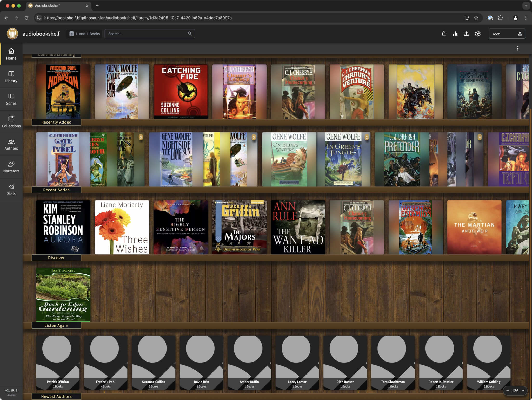Click the Recently Added shelf label

(56, 122)
